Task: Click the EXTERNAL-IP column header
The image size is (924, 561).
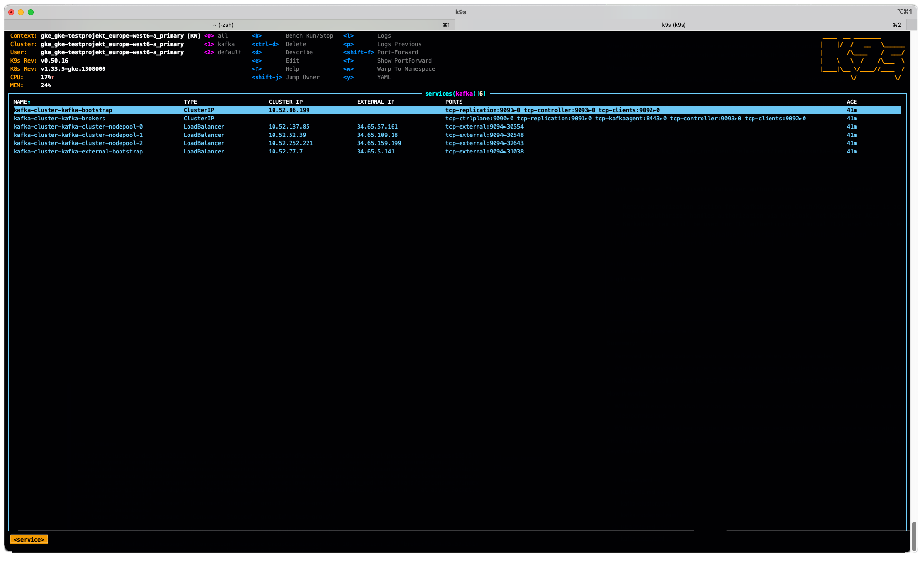Action: coord(376,102)
